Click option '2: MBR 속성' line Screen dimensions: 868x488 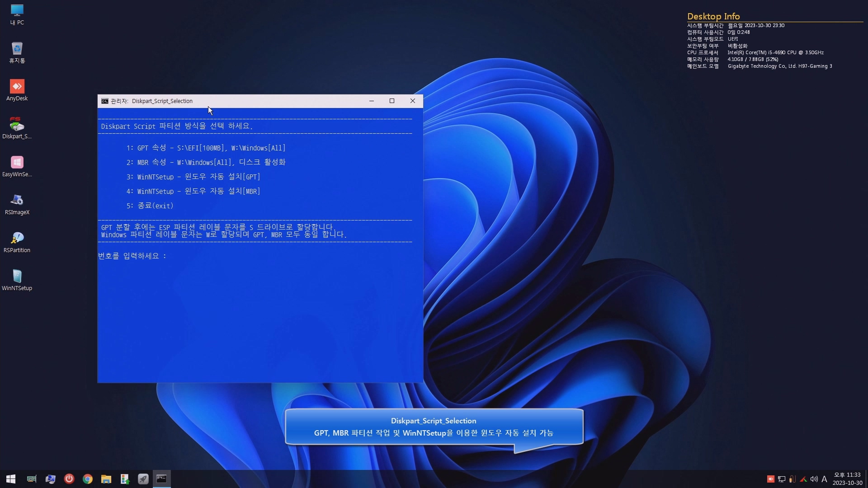click(206, 162)
